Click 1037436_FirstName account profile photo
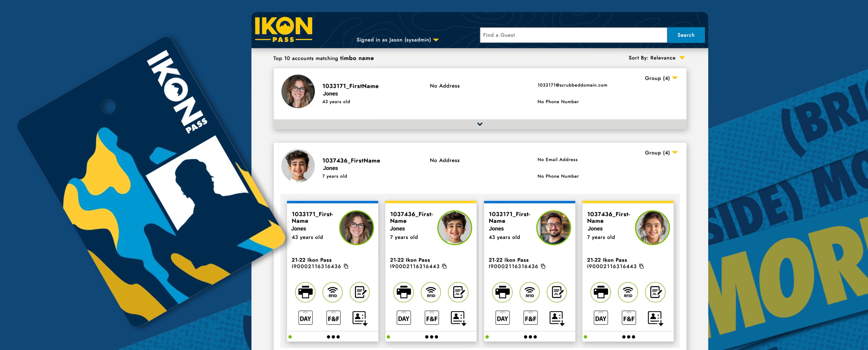868x350 pixels. point(298,166)
